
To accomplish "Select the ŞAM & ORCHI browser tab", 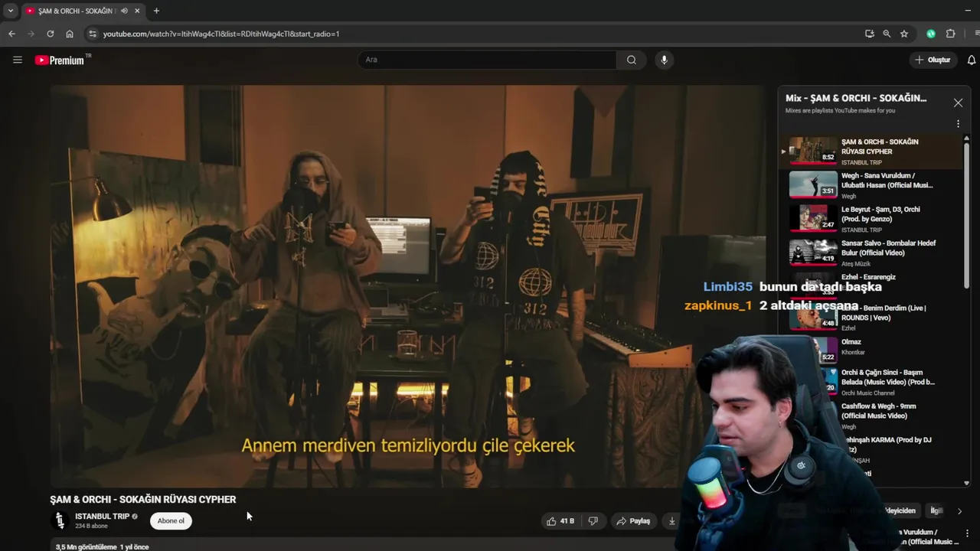I will 83,11.
